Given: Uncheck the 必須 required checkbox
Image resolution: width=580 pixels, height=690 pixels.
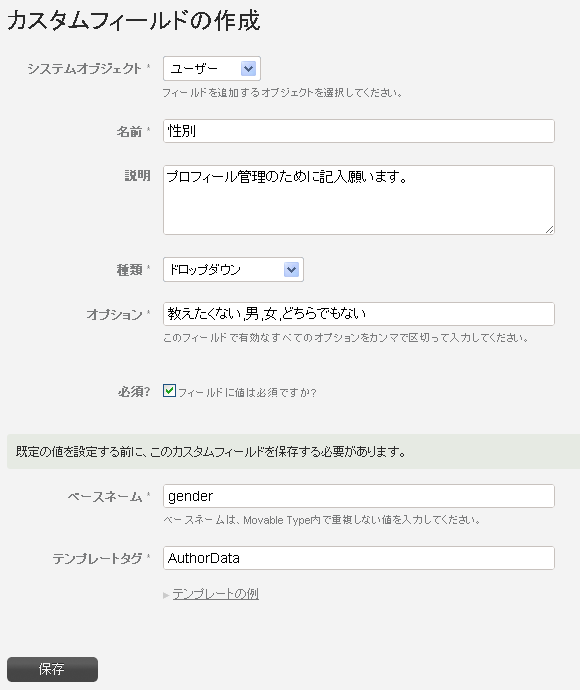Looking at the screenshot, I should click(x=169, y=390).
